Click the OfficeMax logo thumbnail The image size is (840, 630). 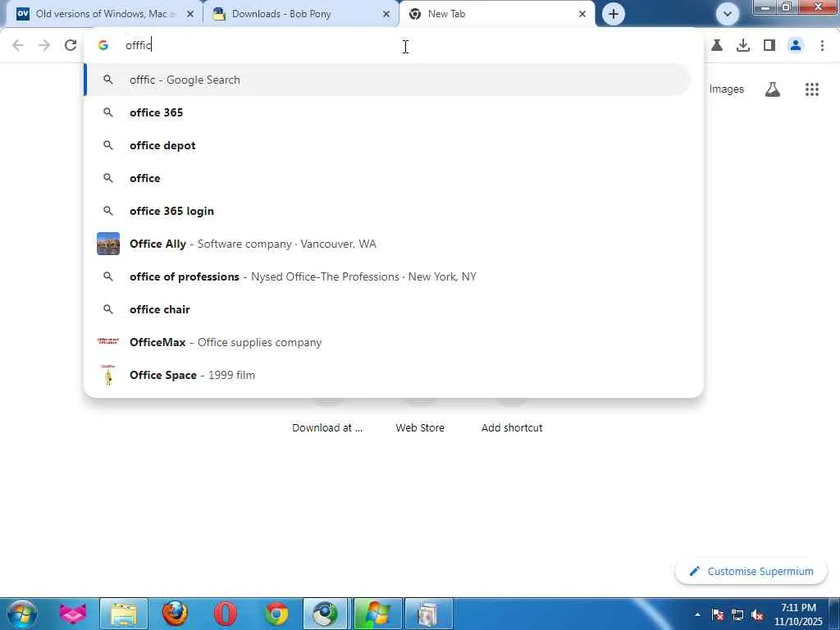[x=108, y=340]
